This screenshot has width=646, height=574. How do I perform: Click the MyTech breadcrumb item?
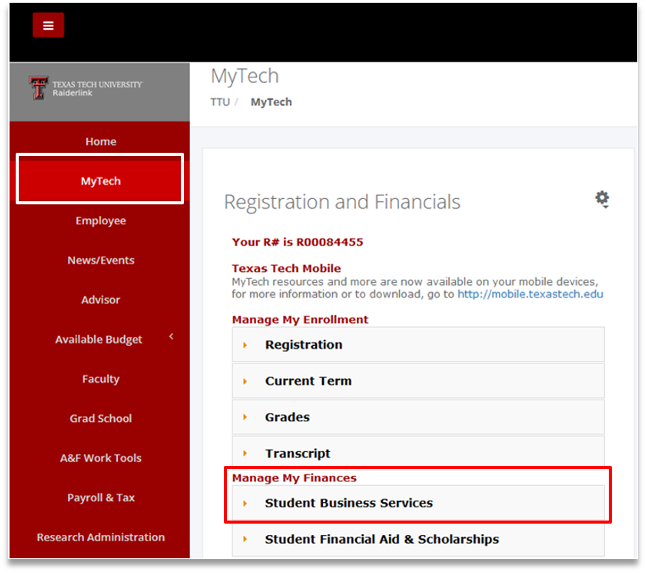pyautogui.click(x=271, y=102)
